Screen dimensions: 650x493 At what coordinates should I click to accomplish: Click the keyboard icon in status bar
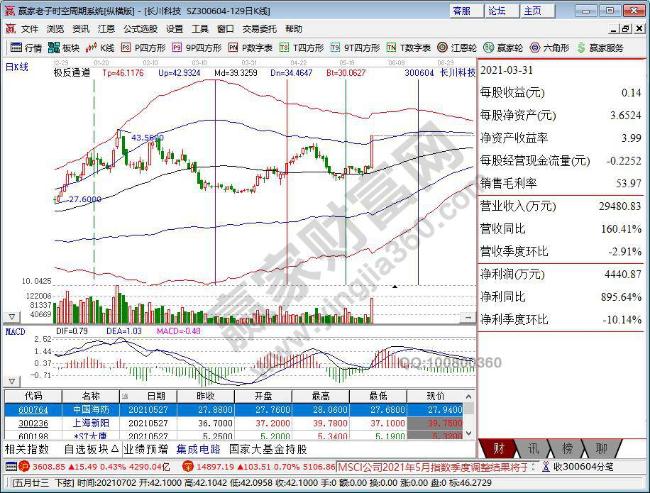(x=11, y=466)
